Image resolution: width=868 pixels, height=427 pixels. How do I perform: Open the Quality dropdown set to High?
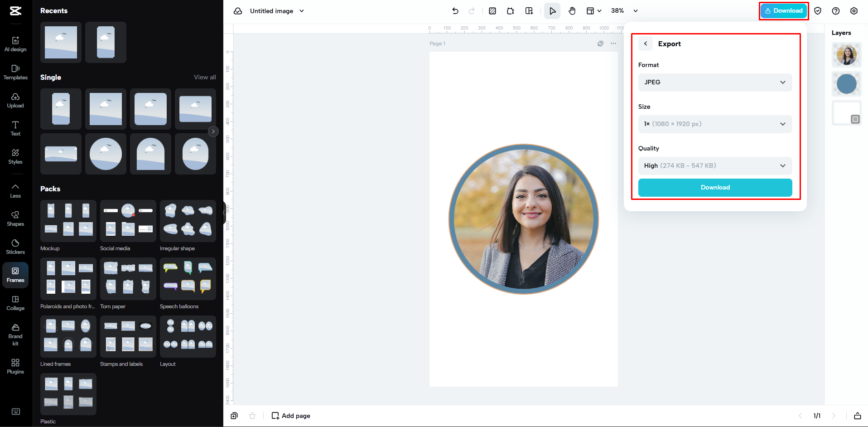pos(715,165)
